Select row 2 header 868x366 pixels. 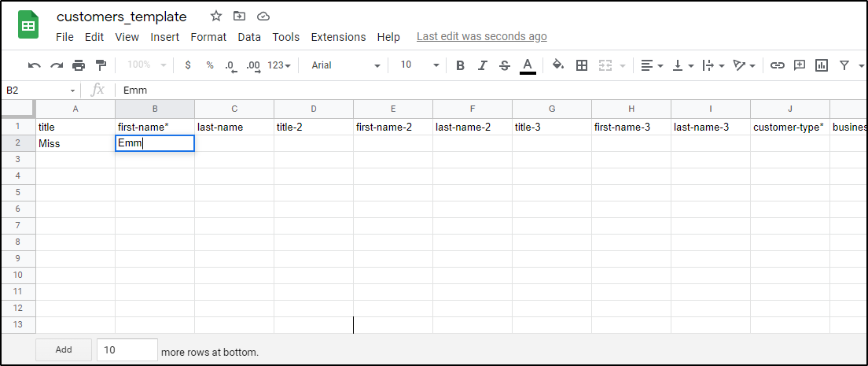18,143
